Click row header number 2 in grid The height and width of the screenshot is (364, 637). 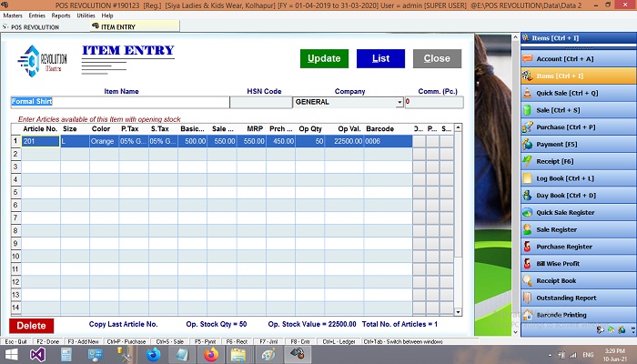15,154
